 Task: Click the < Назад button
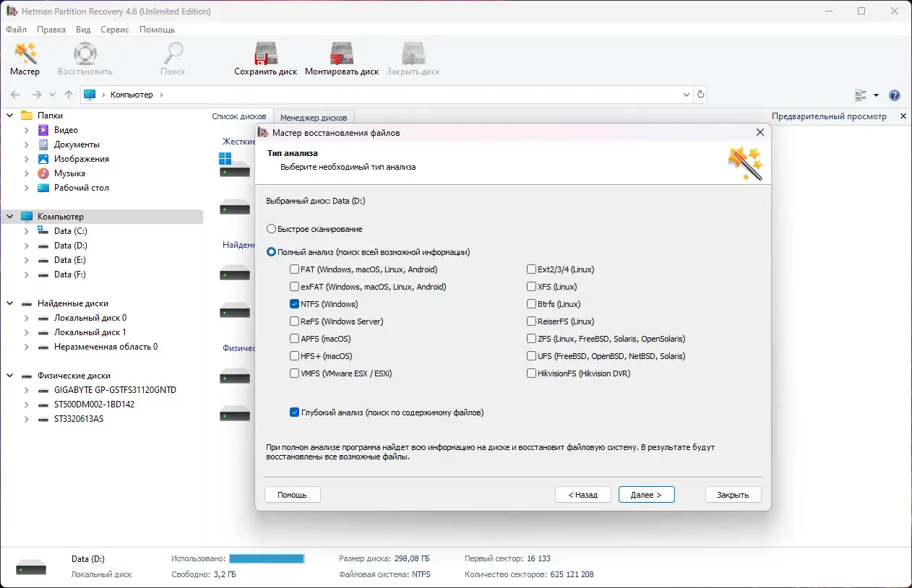click(583, 495)
